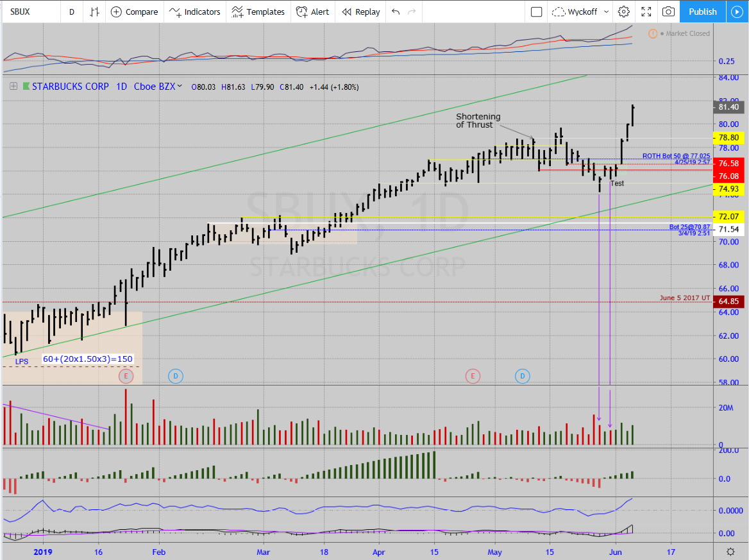This screenshot has width=749, height=560.
Task: Open the axis settings gear at bottom right
Action: 730,552
